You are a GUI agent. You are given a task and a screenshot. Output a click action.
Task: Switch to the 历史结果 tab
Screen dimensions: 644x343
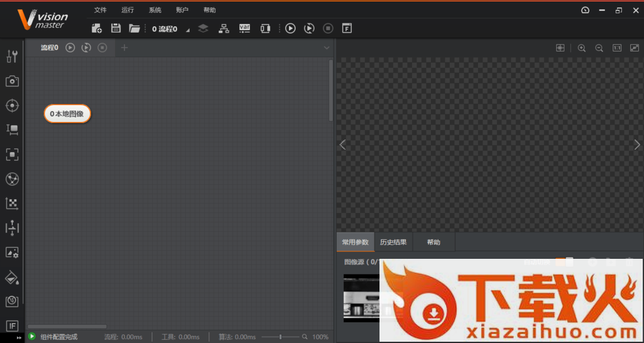(393, 242)
